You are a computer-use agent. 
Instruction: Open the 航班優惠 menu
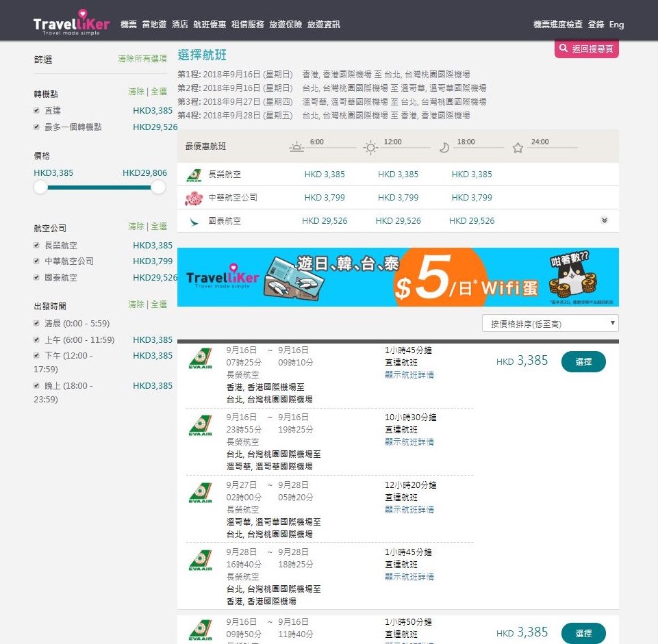point(210,25)
